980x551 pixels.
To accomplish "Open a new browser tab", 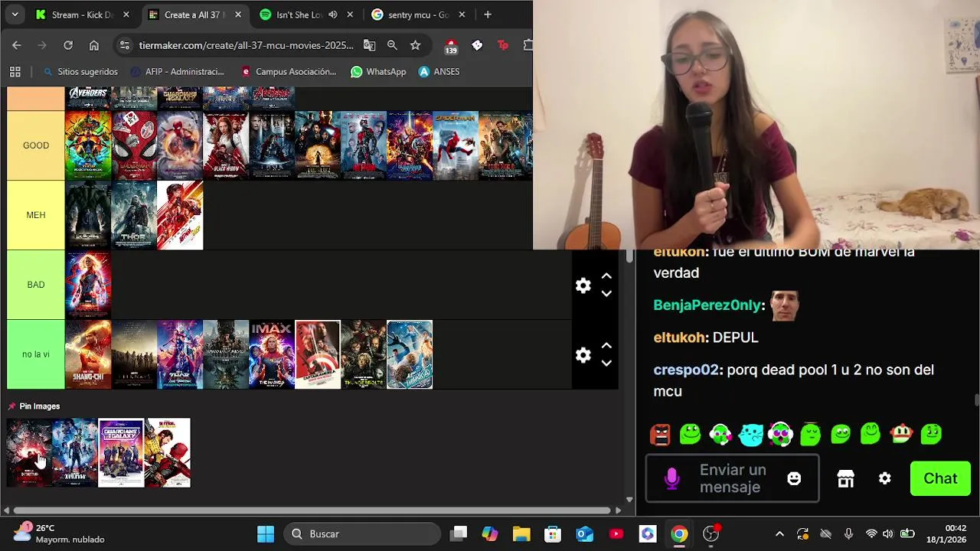I will (488, 15).
